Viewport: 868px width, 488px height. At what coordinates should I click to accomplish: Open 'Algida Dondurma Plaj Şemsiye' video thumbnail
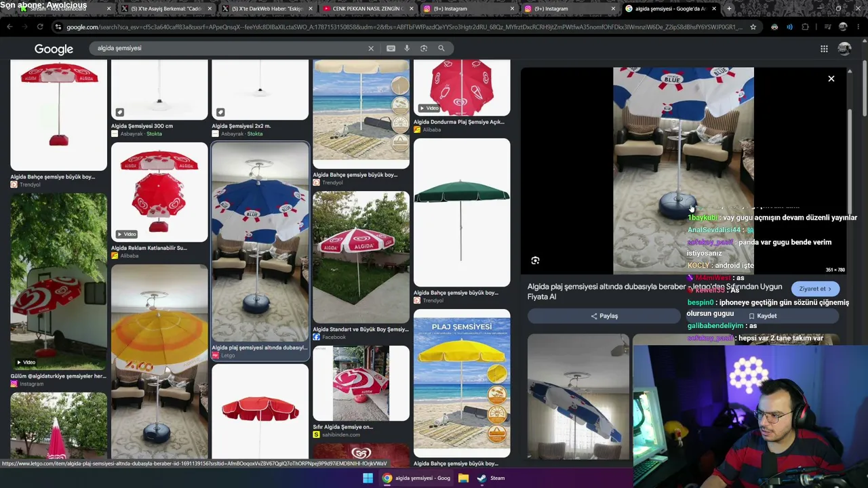pos(462,87)
